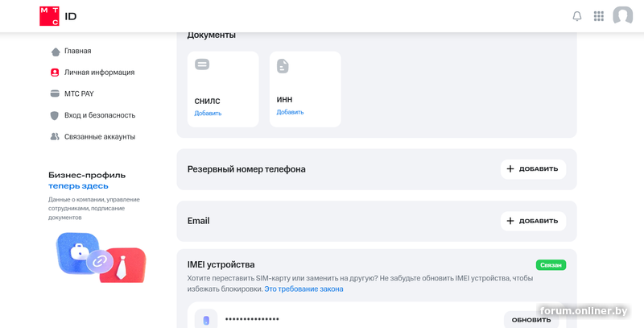Image resolution: width=644 pixels, height=328 pixels.
Task: Open the Это требование закона link
Action: (x=303, y=289)
